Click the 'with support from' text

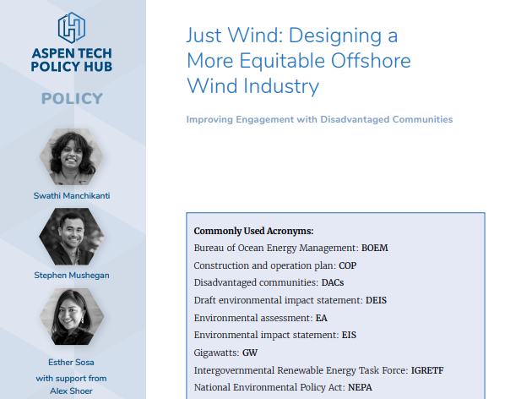(71, 378)
